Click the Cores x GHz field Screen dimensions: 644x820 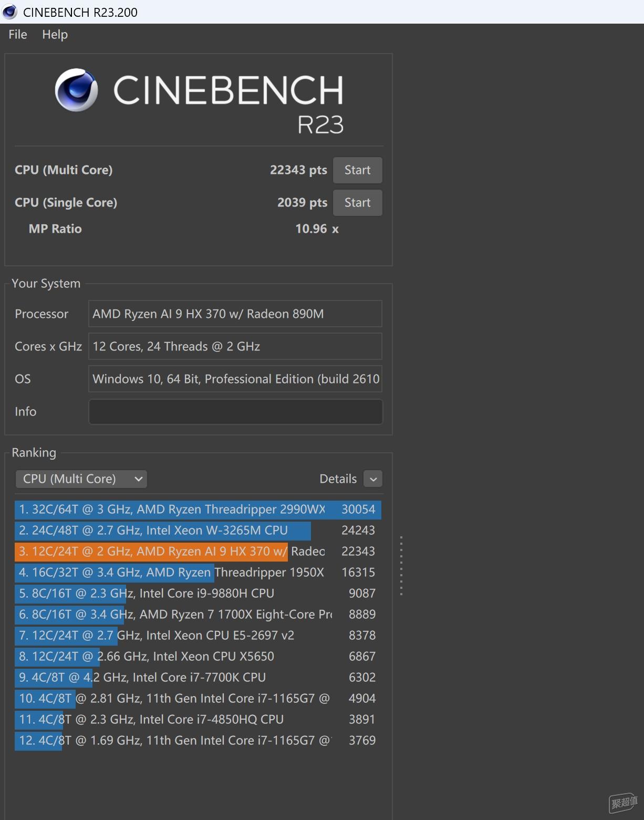click(x=235, y=347)
